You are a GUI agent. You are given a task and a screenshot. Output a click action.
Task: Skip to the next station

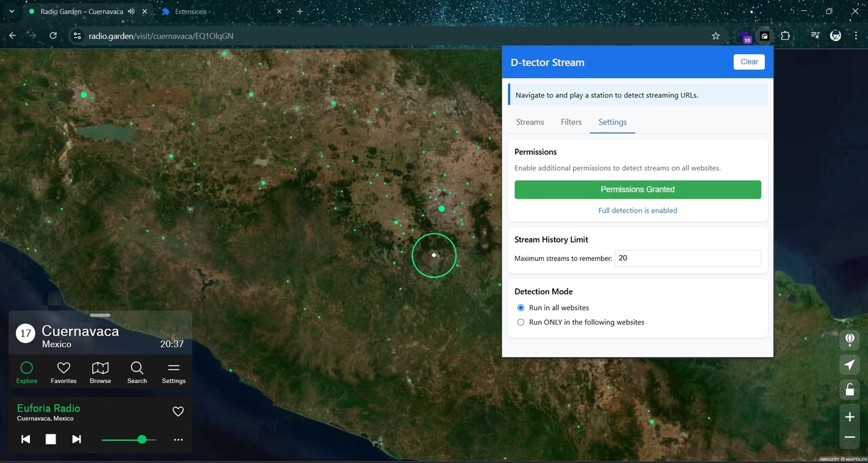pos(77,439)
